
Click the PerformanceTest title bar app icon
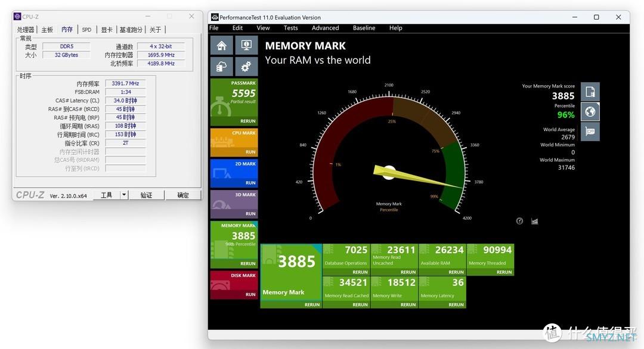coord(215,17)
